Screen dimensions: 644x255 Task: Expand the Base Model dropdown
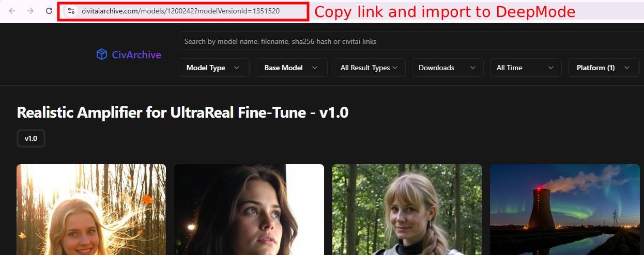tap(292, 68)
